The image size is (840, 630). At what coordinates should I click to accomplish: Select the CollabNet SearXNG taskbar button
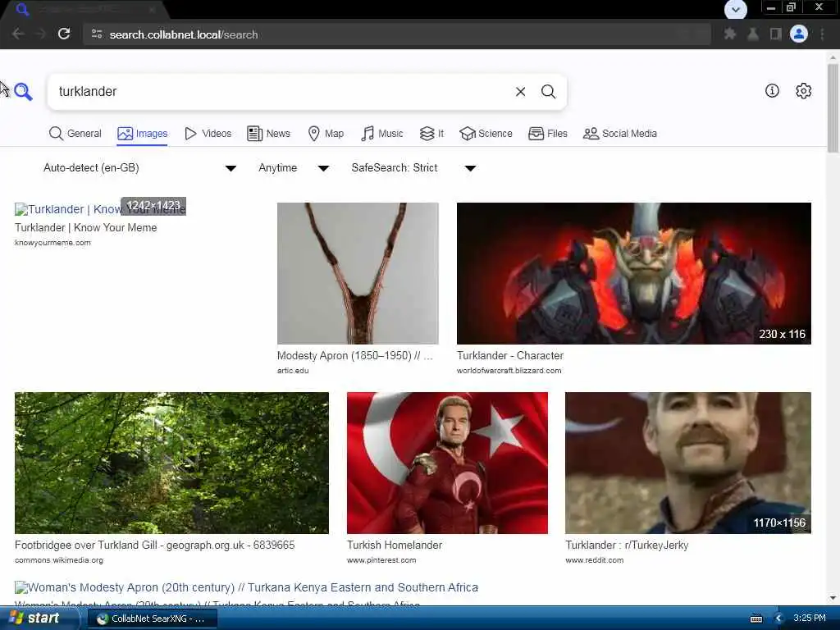(152, 619)
